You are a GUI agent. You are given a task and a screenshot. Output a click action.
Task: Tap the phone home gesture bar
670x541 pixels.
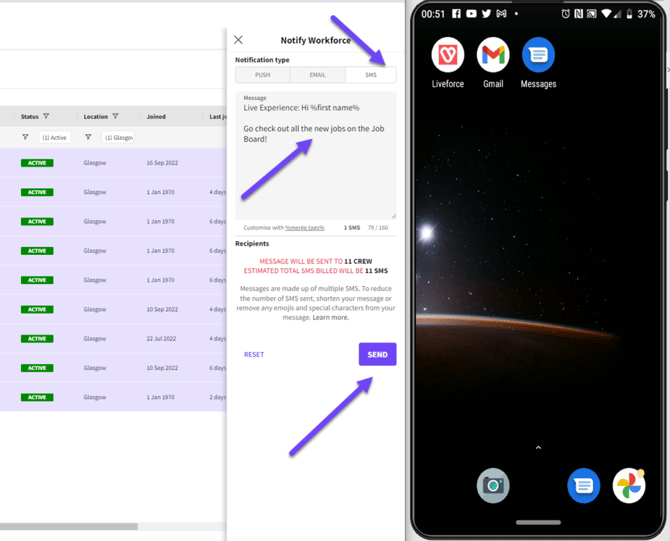(x=538, y=522)
